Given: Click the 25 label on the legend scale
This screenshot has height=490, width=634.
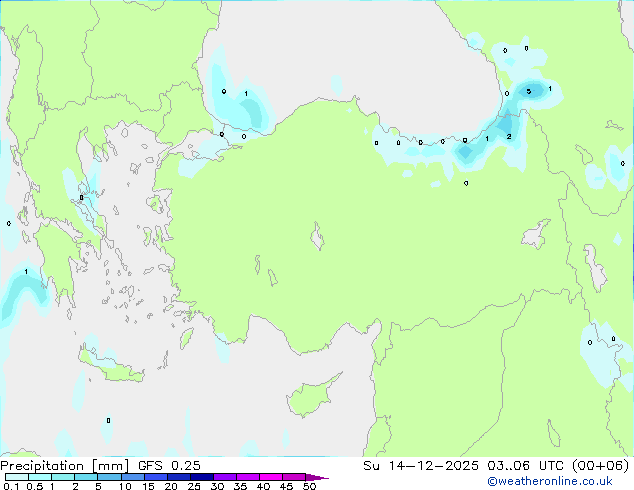Looking at the screenshot, I should (193, 486).
